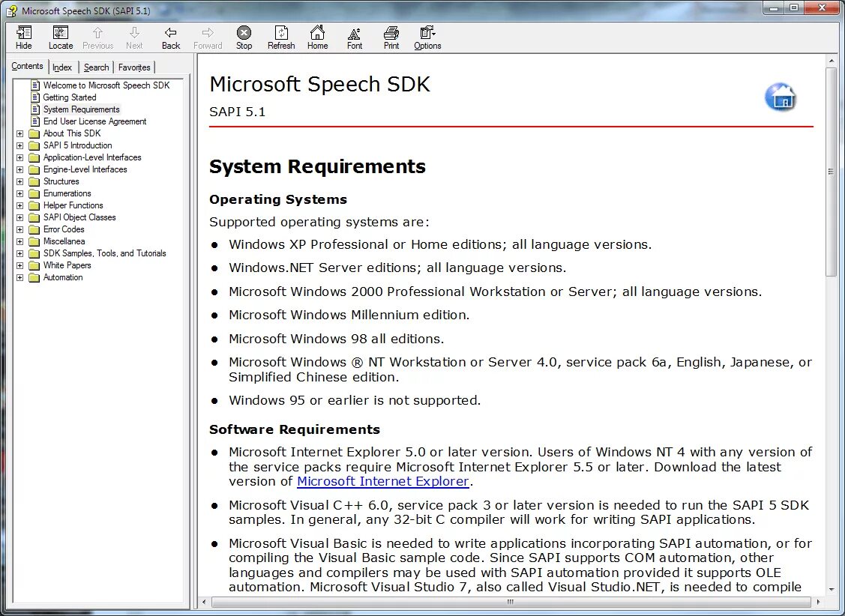This screenshot has width=845, height=616.
Task: Expand the Enumerations folder
Action: coord(19,193)
